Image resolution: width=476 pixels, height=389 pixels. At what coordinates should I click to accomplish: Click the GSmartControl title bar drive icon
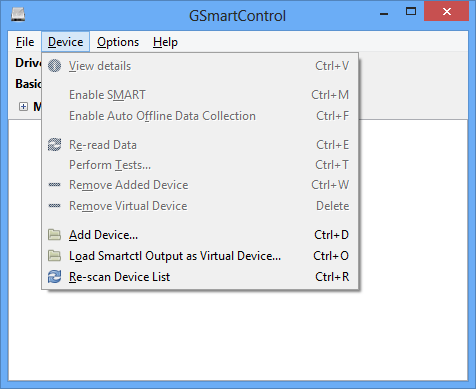pos(18,15)
